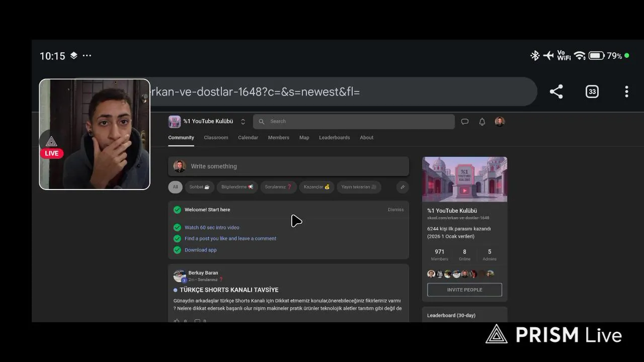Open the TÜRKÇE SHORTS KANALI TAVSİYE post
The width and height of the screenshot is (644, 362).
pos(229,290)
